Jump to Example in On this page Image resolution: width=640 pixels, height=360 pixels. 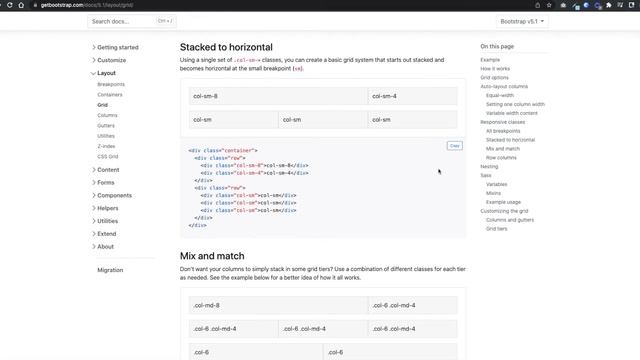click(490, 60)
